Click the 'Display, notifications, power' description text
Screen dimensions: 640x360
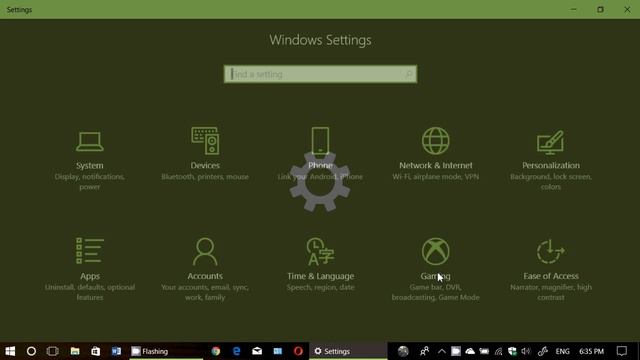[89, 182]
